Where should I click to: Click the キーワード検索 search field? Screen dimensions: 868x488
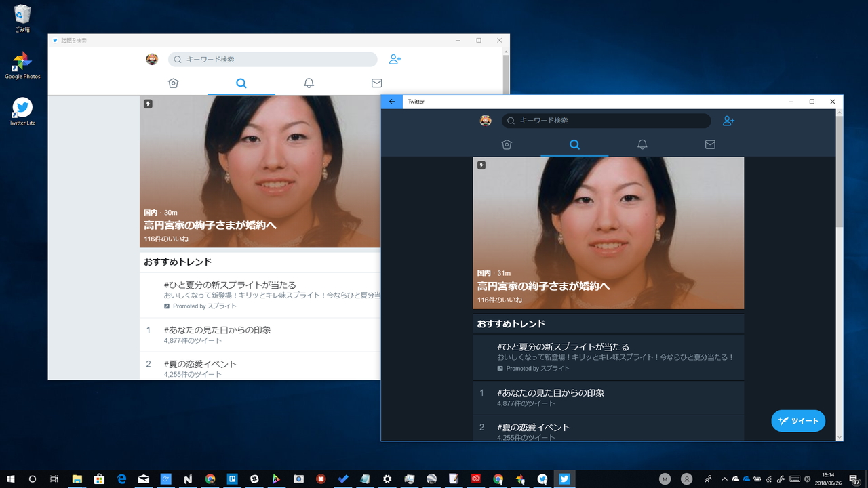pos(606,120)
